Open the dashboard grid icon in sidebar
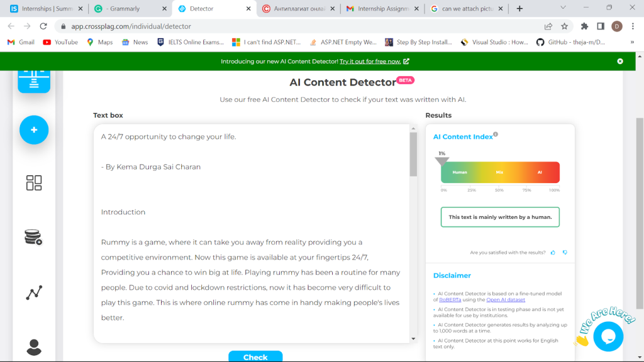This screenshot has height=362, width=644. click(34, 183)
